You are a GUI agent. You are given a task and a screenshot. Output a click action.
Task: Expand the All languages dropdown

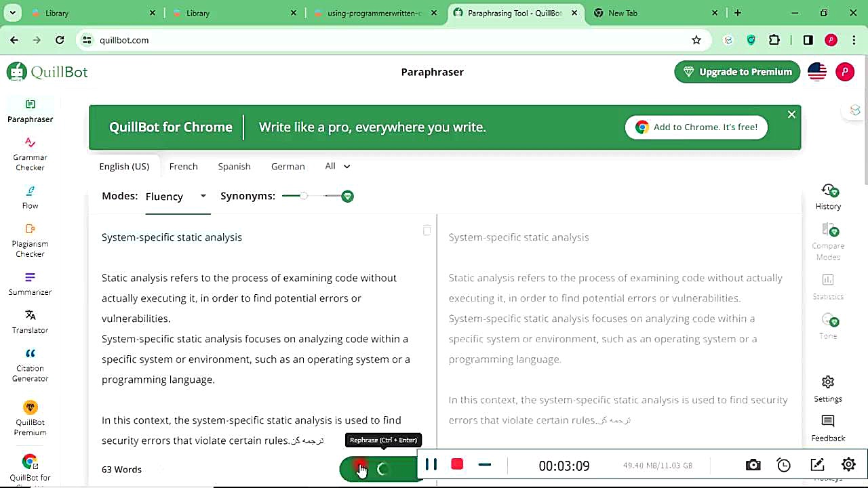pos(337,166)
